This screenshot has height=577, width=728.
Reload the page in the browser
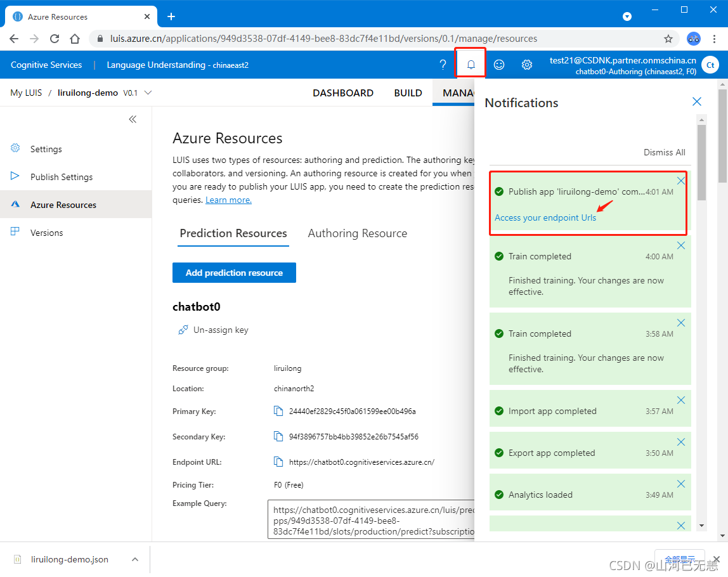point(55,39)
